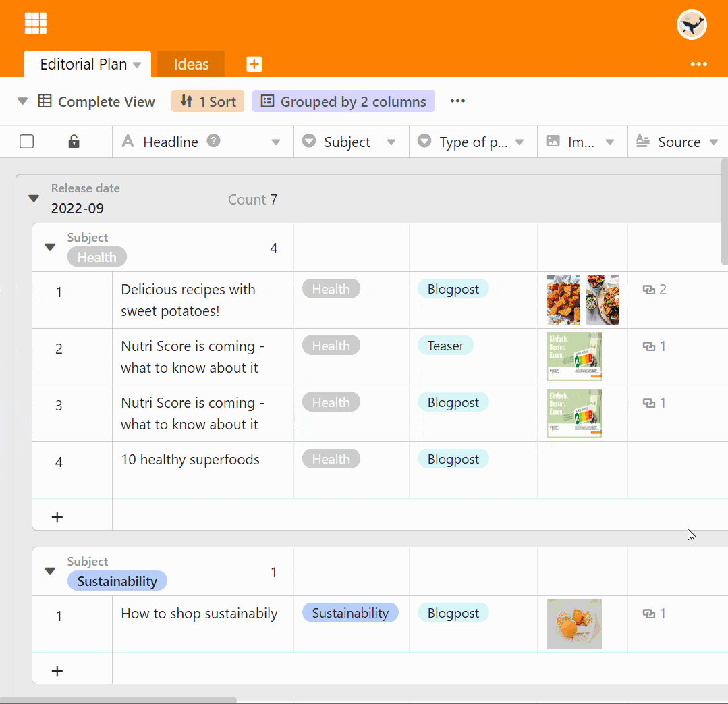Add a new table with plus icon
Viewport: 728px width, 704px height.
(x=254, y=64)
